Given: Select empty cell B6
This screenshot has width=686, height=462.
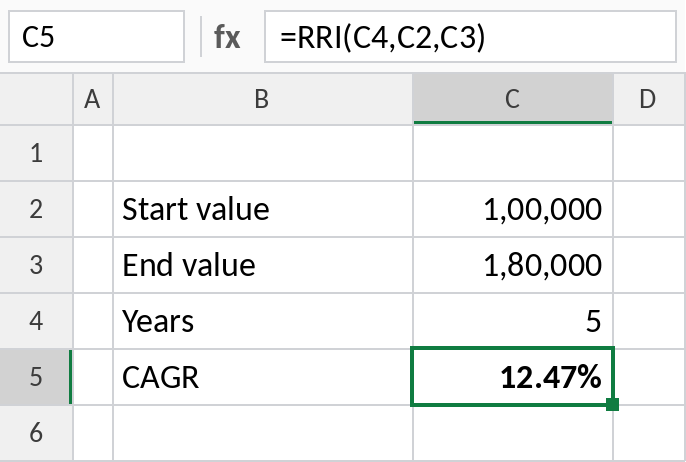Looking at the screenshot, I should pyautogui.click(x=262, y=433).
